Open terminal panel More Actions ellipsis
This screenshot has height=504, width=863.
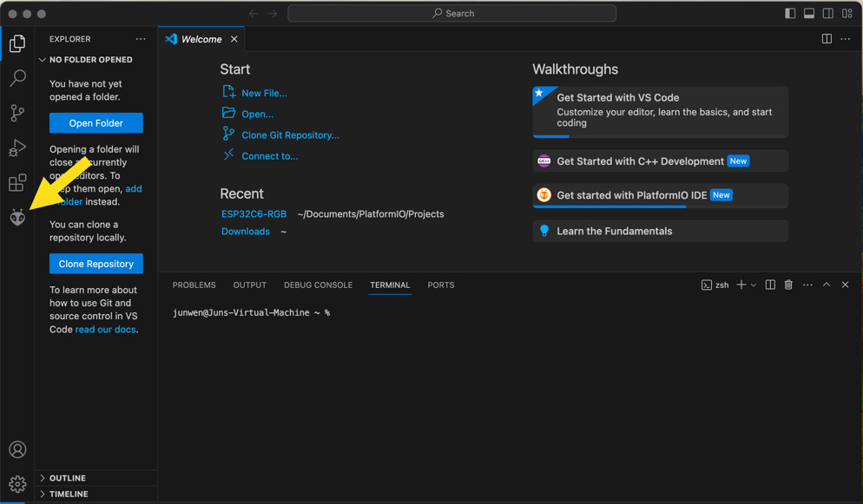click(807, 285)
